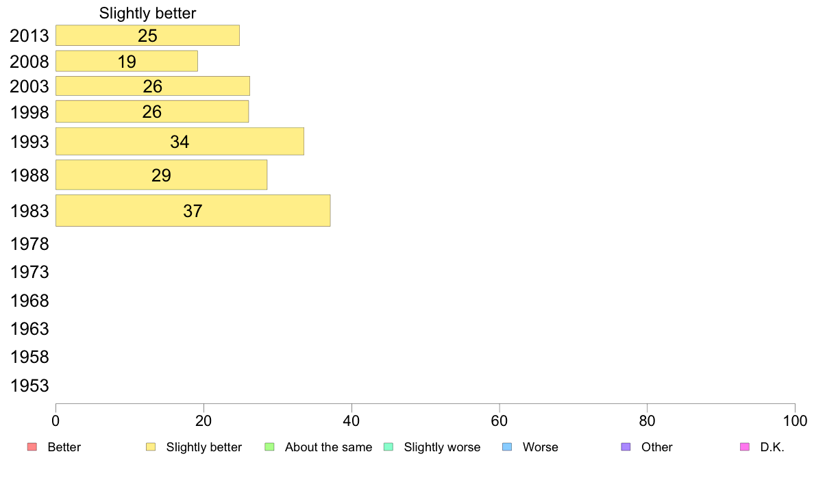Click the red Better legend swatch
This screenshot has width=814, height=504.
(32, 447)
